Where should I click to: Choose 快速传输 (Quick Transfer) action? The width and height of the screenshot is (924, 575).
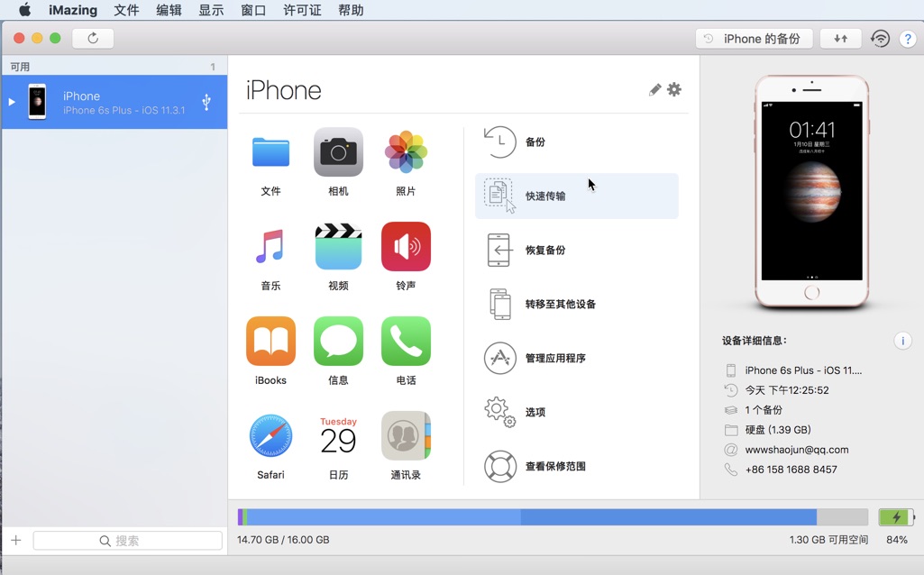pos(576,196)
